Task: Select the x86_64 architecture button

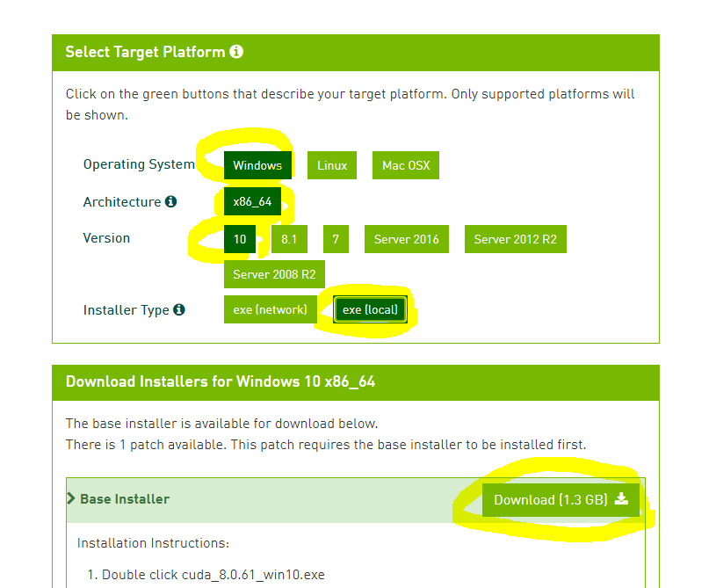Action: click(252, 201)
